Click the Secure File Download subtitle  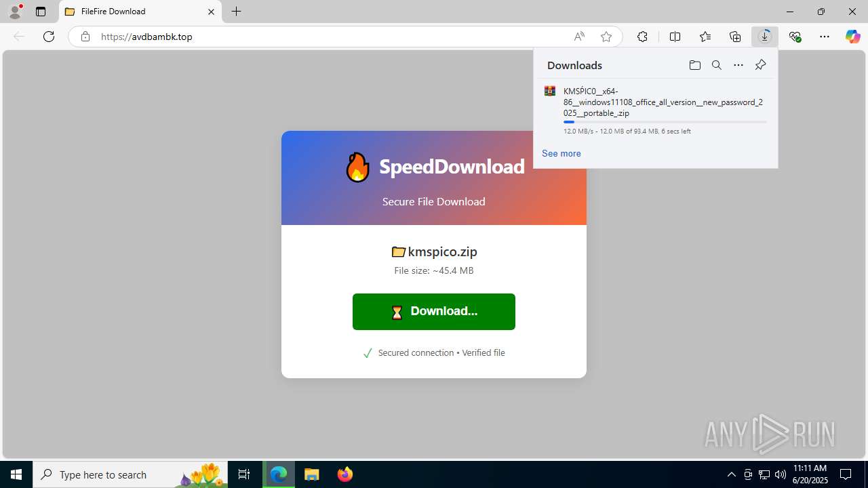tap(434, 202)
